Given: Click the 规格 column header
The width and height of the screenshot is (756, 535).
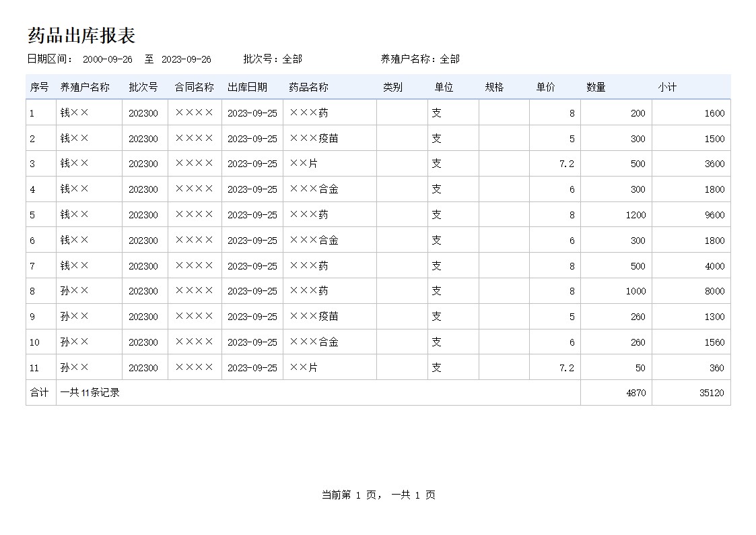Looking at the screenshot, I should [494, 88].
